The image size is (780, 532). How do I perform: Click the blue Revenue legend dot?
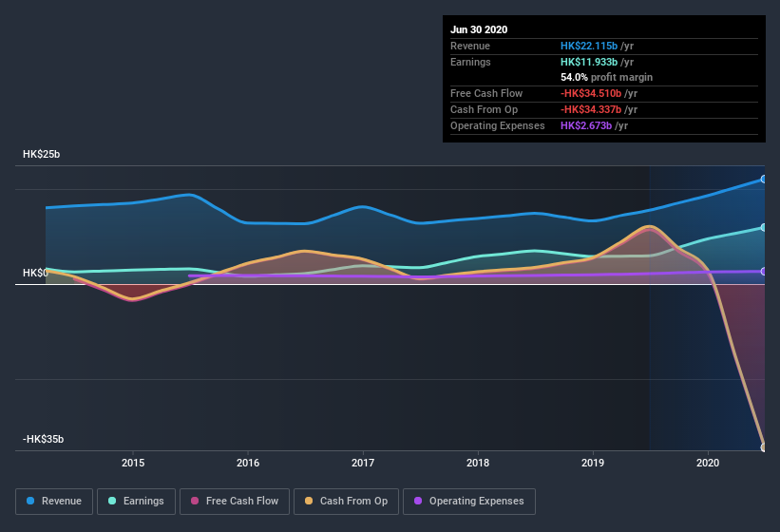coord(30,501)
